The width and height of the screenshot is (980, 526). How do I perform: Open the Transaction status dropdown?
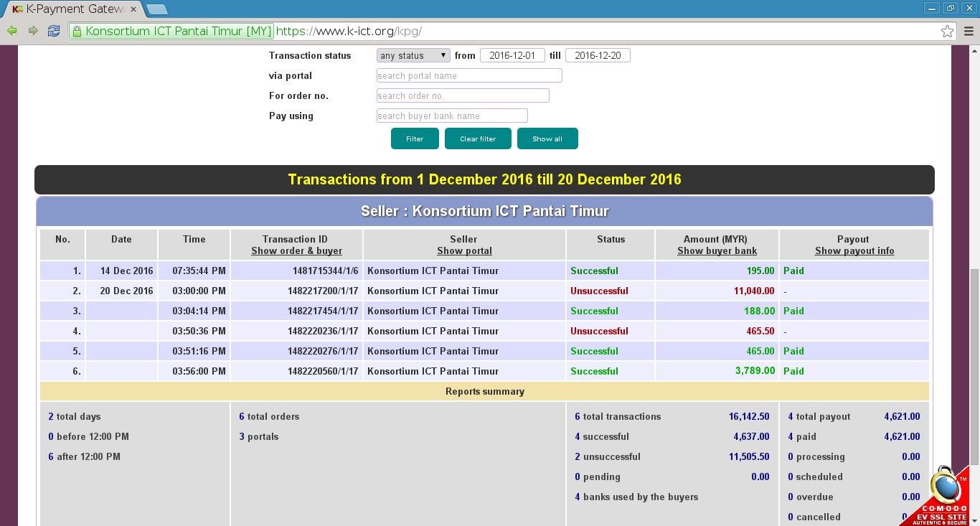coord(413,55)
